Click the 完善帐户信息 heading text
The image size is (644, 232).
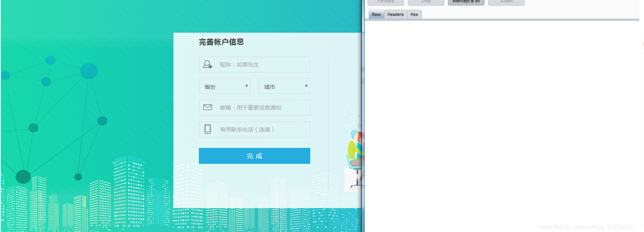[221, 42]
